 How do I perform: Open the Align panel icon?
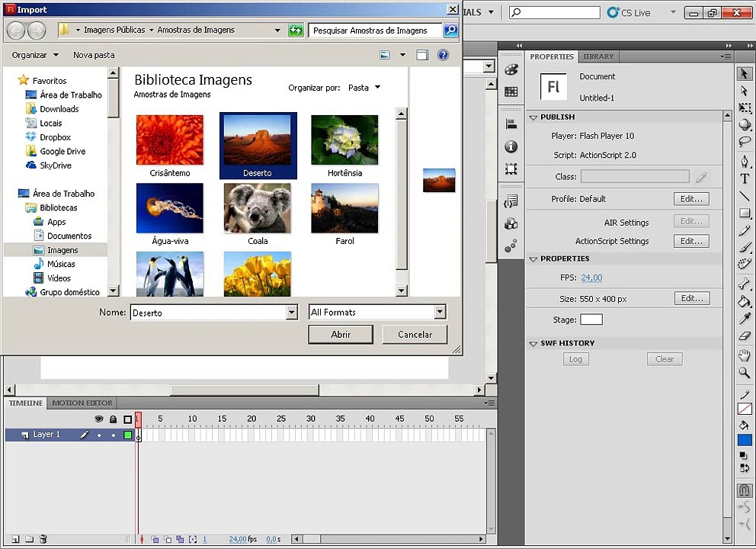click(x=511, y=124)
